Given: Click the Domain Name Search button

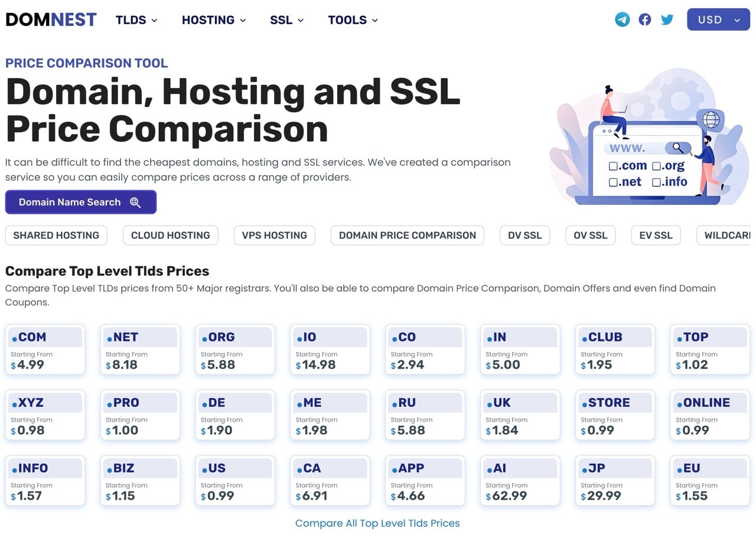Looking at the screenshot, I should pos(81,202).
